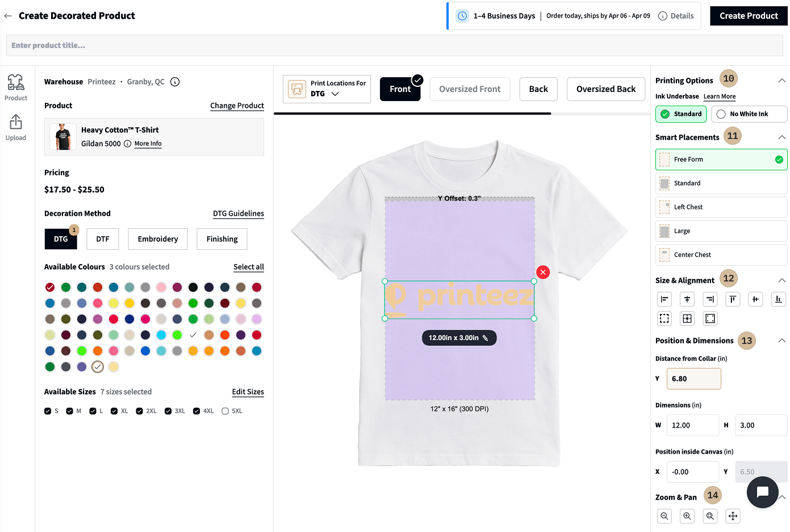Switch to Back print location

538,89
